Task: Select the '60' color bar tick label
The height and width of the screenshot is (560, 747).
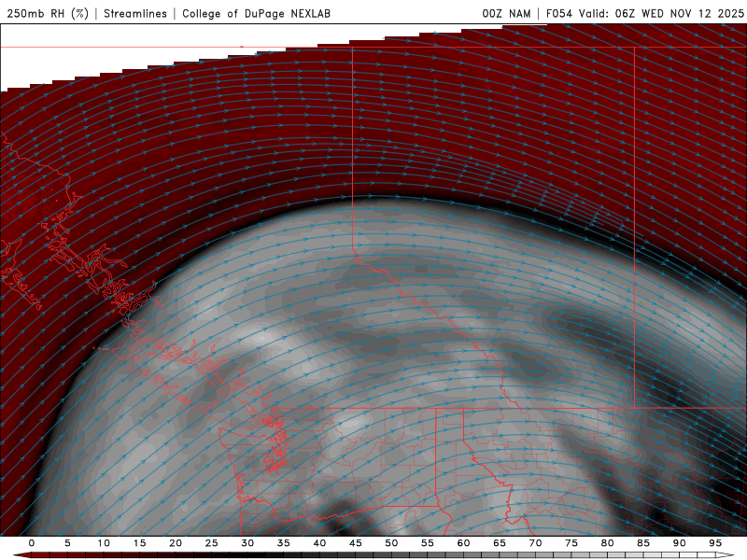Action: pyautogui.click(x=463, y=543)
